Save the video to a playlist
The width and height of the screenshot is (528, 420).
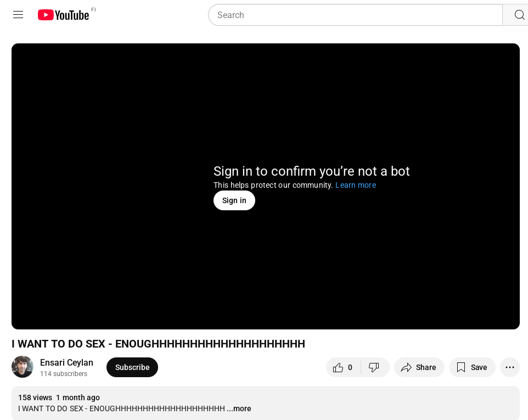[x=472, y=367]
